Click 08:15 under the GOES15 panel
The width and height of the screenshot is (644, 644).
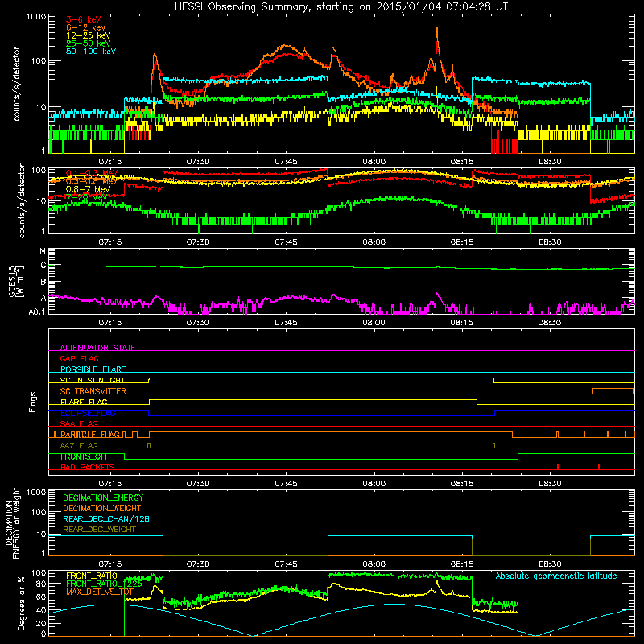pyautogui.click(x=461, y=323)
